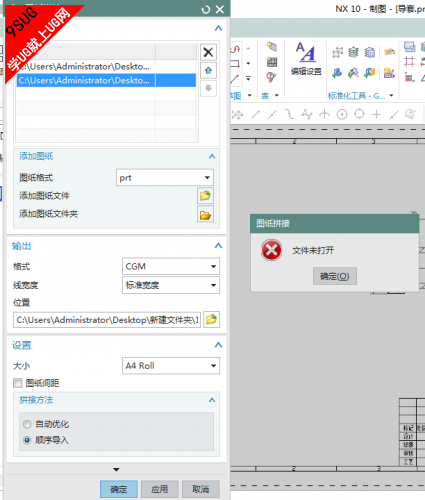
Task: Open the A4 Roll size dropdown
Action: pos(171,366)
